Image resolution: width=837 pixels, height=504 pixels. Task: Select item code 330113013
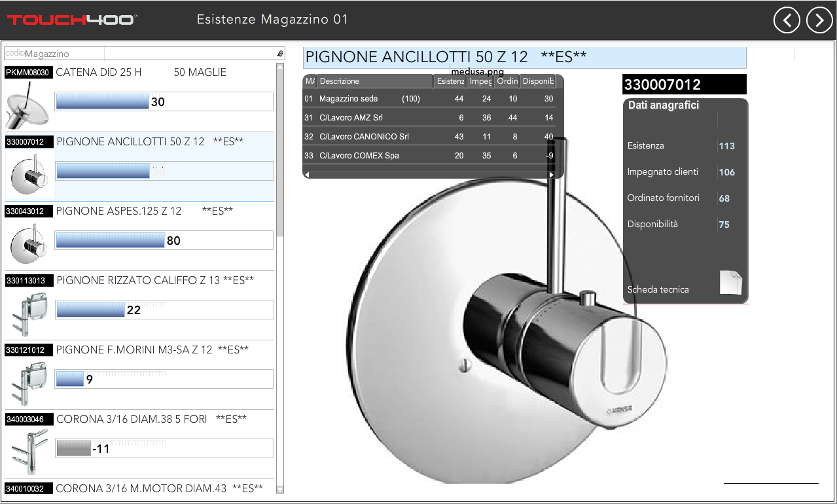29,281
